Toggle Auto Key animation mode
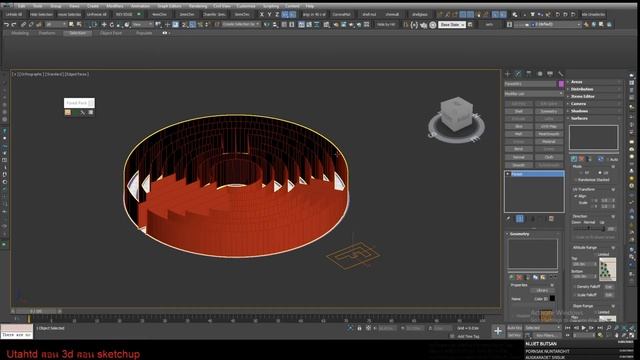 pyautogui.click(x=514, y=328)
